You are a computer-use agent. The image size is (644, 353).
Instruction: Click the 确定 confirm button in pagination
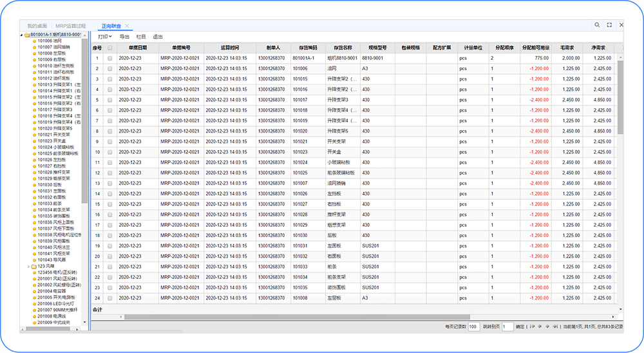[x=520, y=327]
